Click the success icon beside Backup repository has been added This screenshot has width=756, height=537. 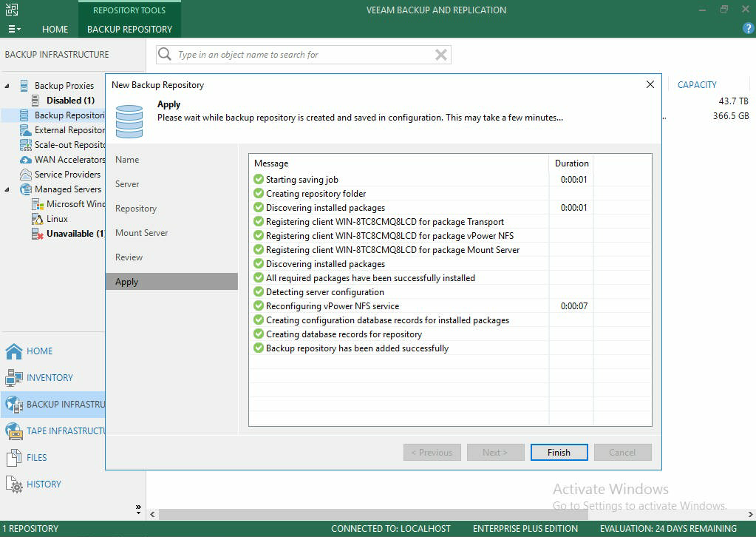(259, 348)
